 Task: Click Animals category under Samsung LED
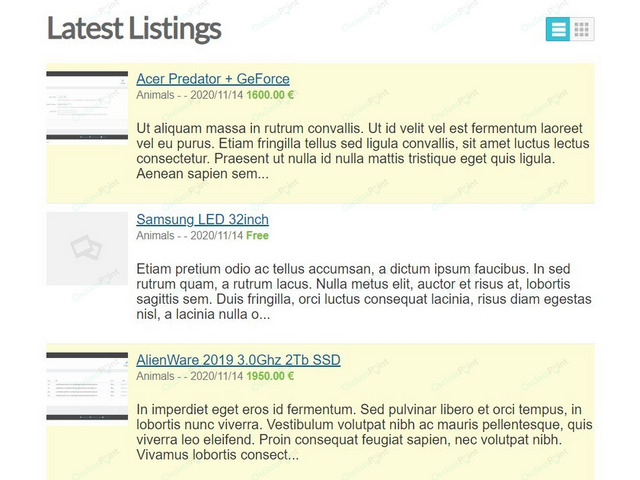156,236
